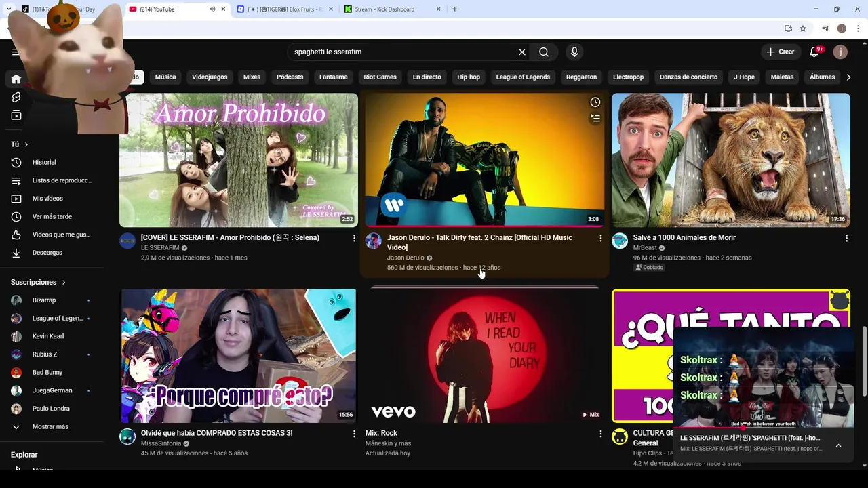Open options for the Talk Dirty video
868x488 pixels.
tap(600, 239)
